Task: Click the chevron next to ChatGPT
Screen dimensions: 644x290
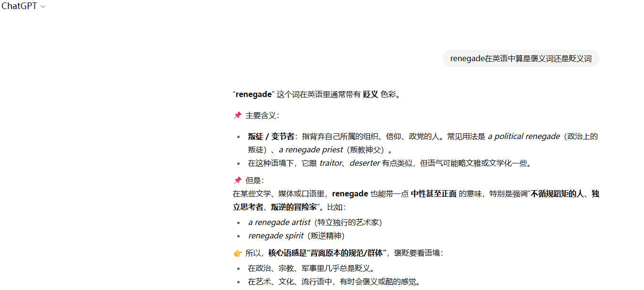Action: 43,7
